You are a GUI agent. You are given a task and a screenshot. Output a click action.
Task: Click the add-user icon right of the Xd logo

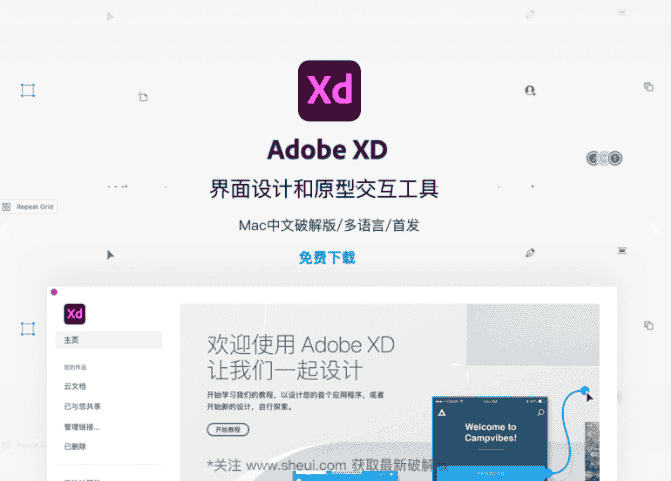pos(530,90)
